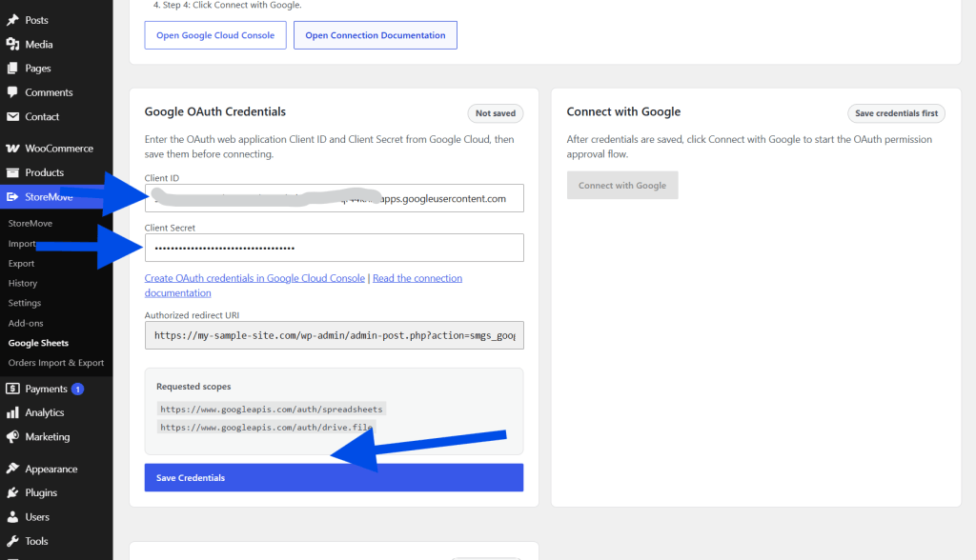Select the Comments speech bubble icon
The width and height of the screenshot is (976, 560).
(12, 92)
